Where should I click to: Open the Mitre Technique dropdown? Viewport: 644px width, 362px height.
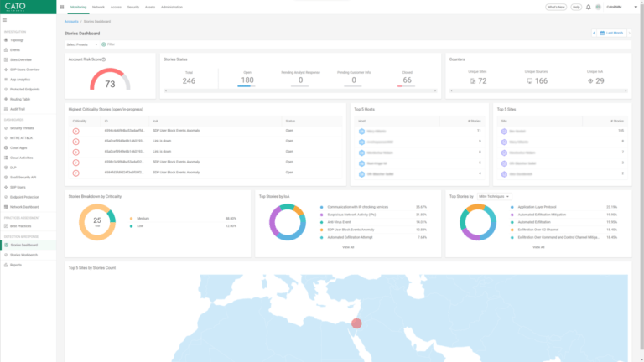495,196
